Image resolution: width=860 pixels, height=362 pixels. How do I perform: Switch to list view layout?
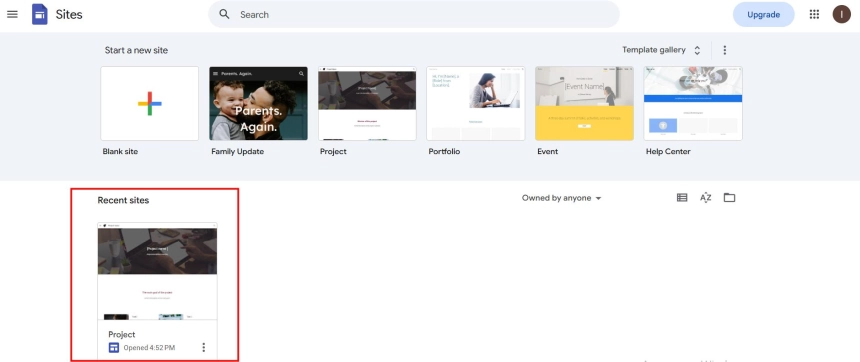682,197
